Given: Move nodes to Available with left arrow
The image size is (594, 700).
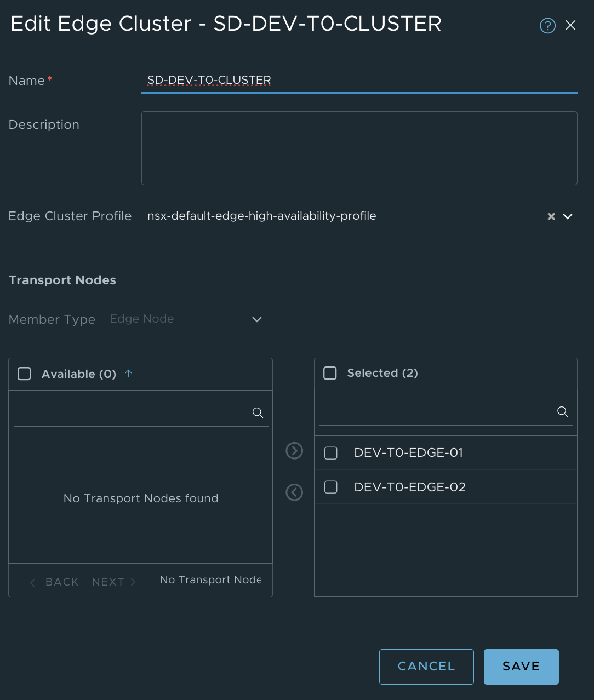Looking at the screenshot, I should pos(294,492).
